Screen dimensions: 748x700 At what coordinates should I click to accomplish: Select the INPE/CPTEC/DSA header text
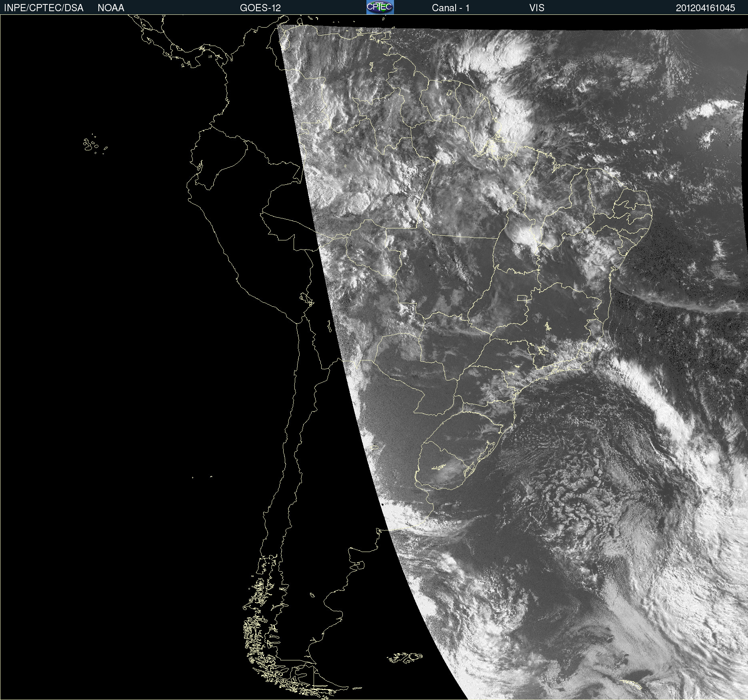click(44, 8)
